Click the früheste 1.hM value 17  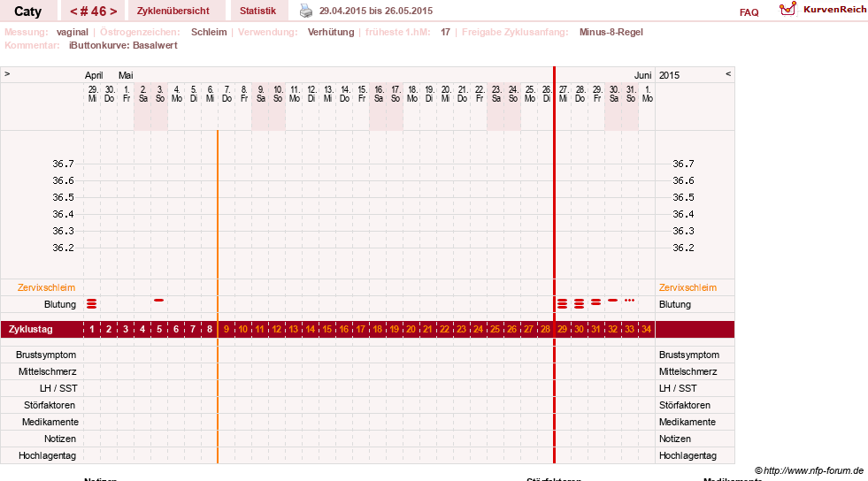[x=445, y=32]
